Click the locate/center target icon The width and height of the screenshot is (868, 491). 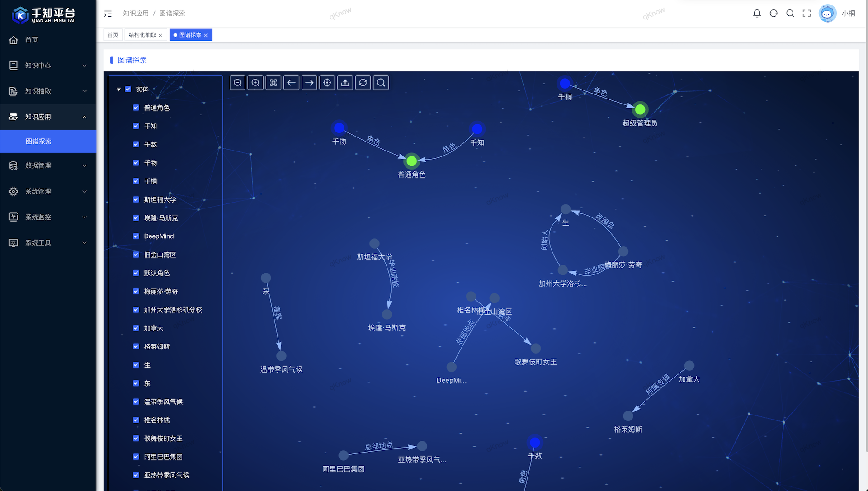click(x=327, y=83)
